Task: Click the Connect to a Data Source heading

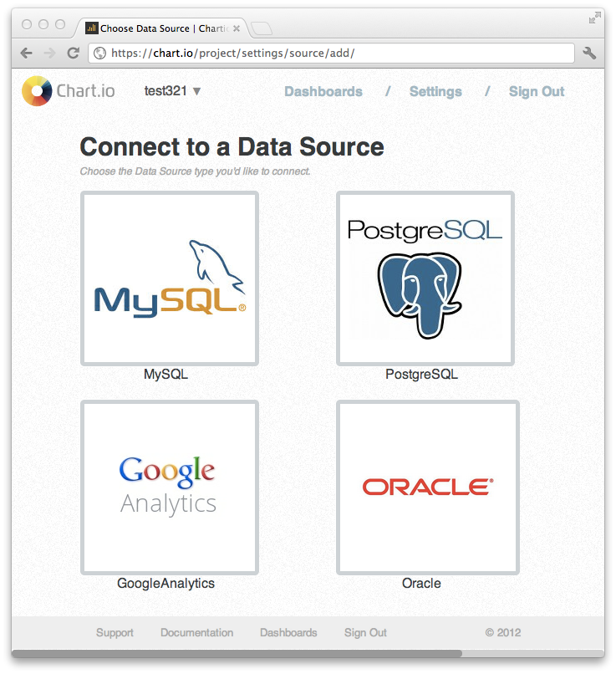Action: point(232,146)
